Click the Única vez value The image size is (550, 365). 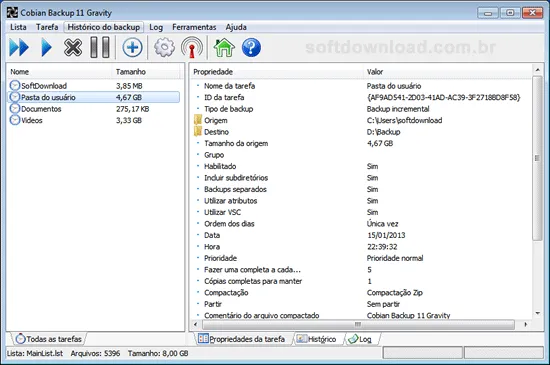point(383,224)
